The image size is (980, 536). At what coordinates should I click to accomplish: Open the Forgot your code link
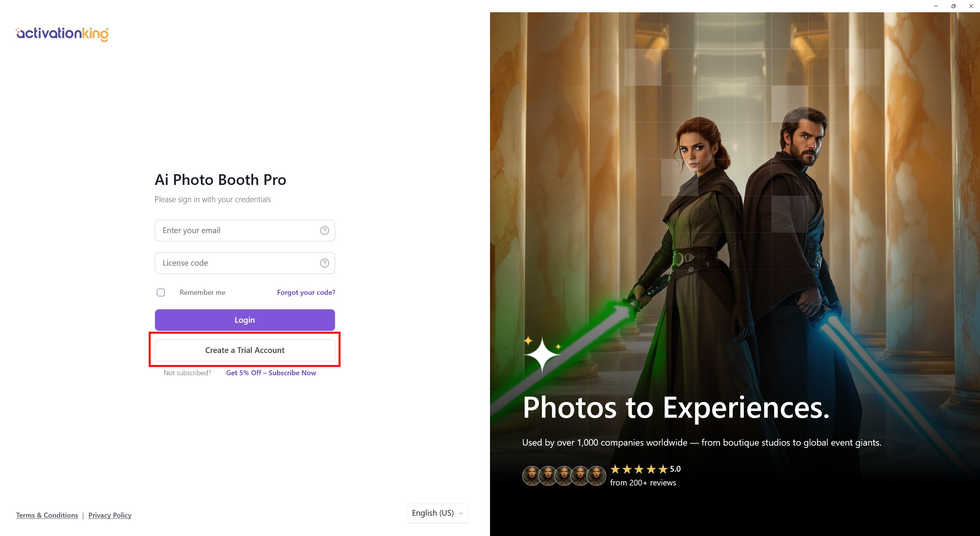pos(306,293)
